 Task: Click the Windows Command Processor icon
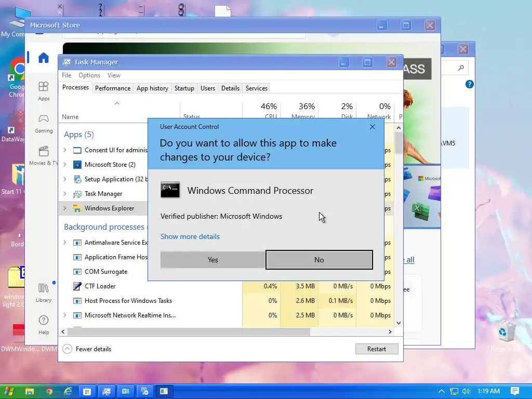click(170, 190)
